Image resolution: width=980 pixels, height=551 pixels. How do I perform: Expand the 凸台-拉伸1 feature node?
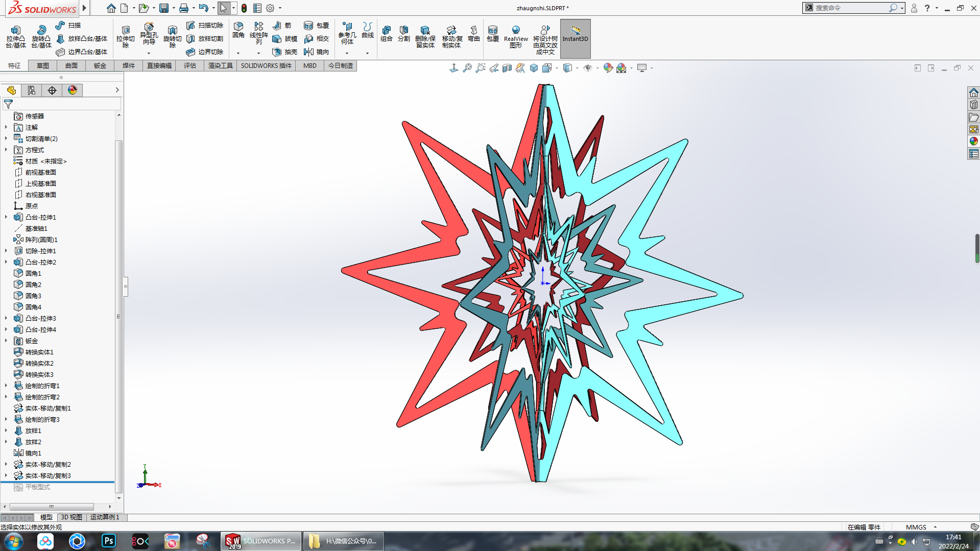6,217
